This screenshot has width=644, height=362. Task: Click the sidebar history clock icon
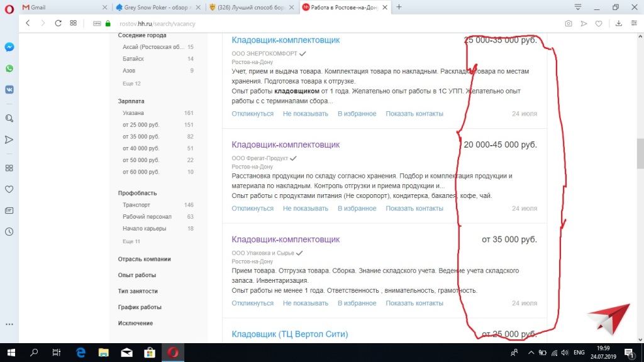[9, 231]
